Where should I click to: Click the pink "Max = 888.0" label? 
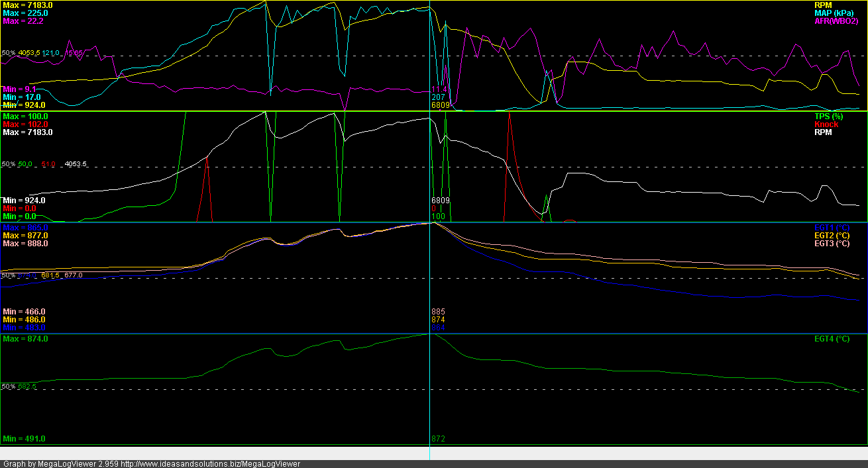25,244
